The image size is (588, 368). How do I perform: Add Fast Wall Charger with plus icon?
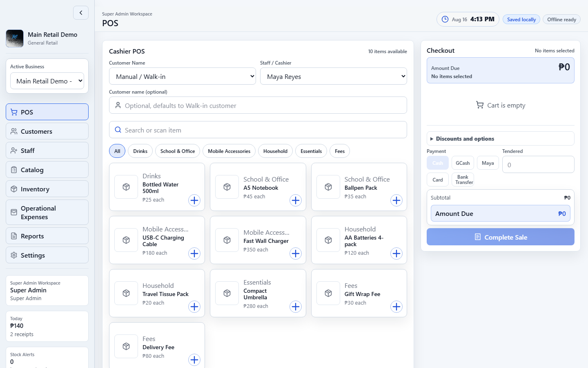296,254
